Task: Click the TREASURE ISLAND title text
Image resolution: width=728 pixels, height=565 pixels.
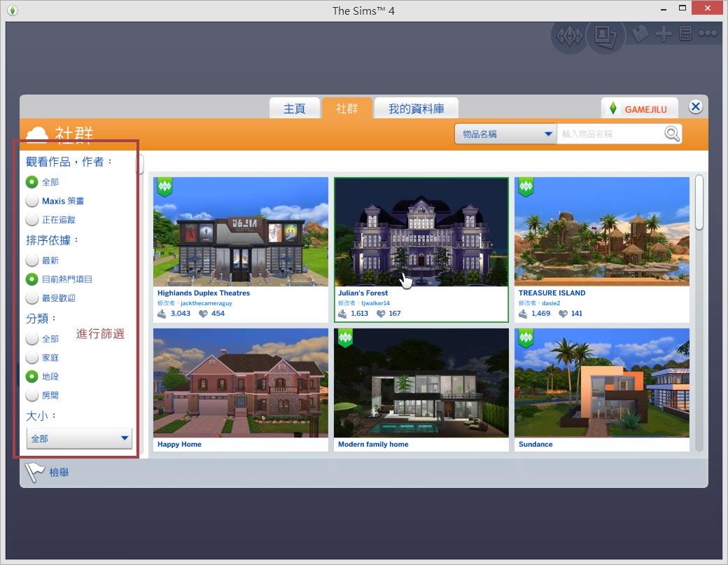Action: pos(552,293)
